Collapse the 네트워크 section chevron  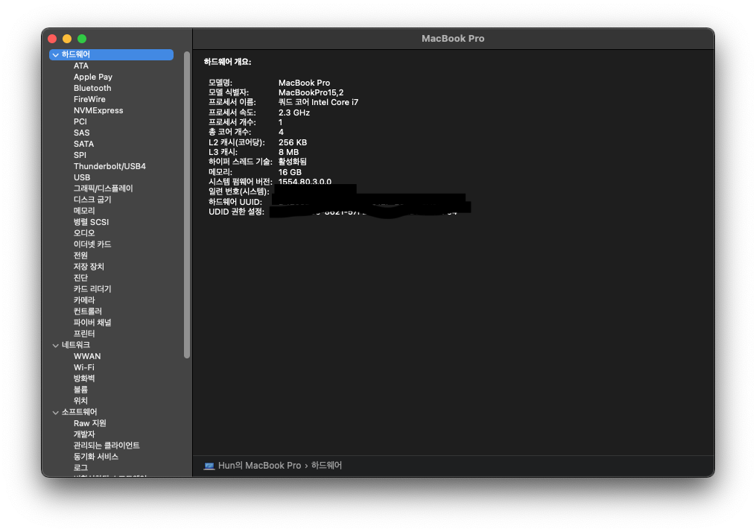coord(55,345)
